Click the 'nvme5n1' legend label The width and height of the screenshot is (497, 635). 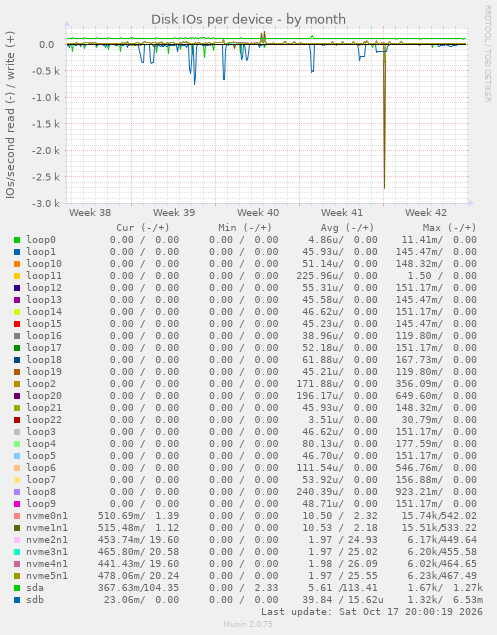click(47, 576)
